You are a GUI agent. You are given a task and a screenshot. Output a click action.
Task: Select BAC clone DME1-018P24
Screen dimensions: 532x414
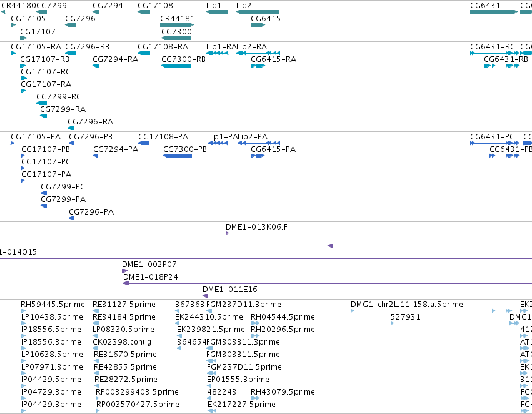tap(328, 283)
